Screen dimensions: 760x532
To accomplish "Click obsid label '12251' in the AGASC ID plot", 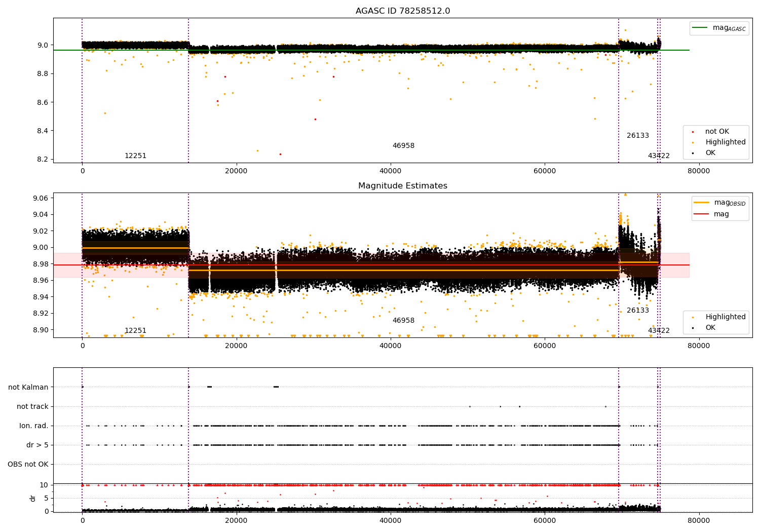I will click(x=135, y=156).
